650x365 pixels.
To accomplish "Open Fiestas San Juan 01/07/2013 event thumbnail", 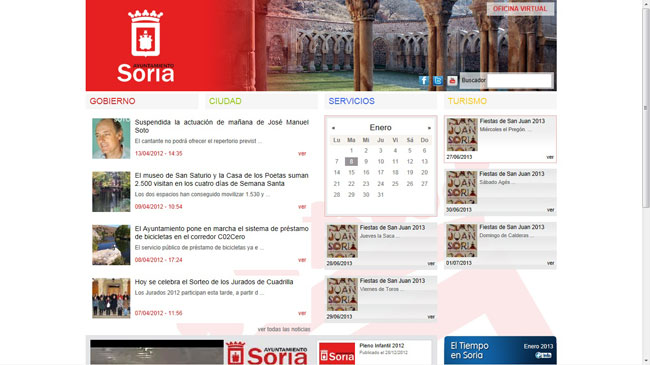I will click(x=462, y=241).
